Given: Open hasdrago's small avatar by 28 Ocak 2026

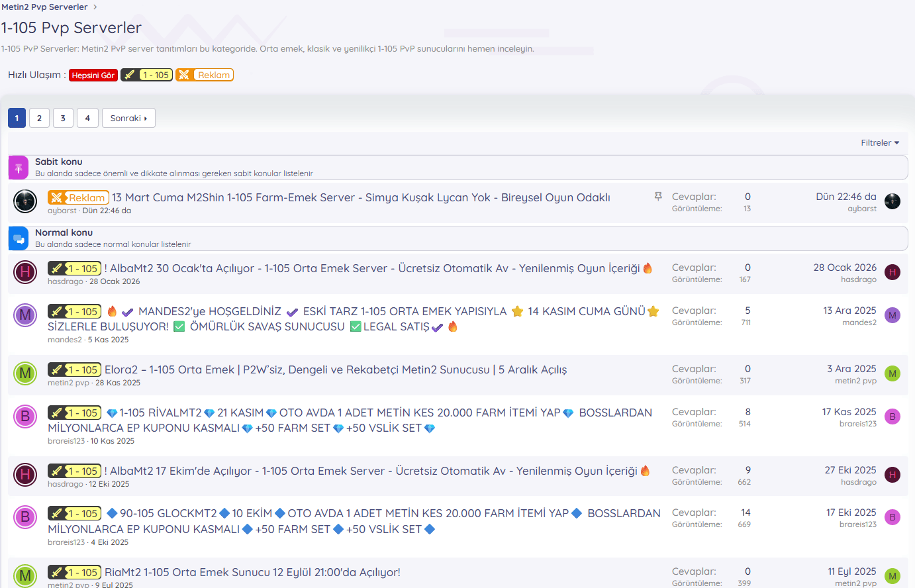Looking at the screenshot, I should [x=892, y=272].
